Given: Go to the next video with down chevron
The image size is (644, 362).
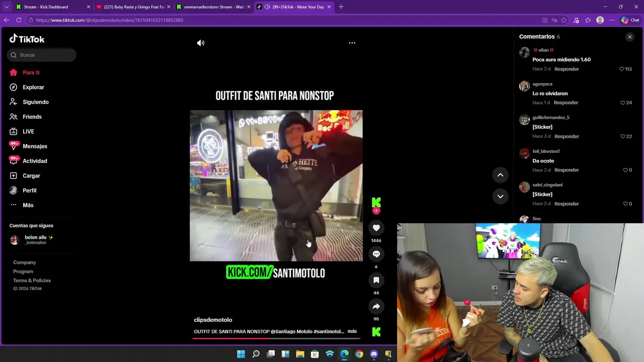Looking at the screenshot, I should point(500,196).
